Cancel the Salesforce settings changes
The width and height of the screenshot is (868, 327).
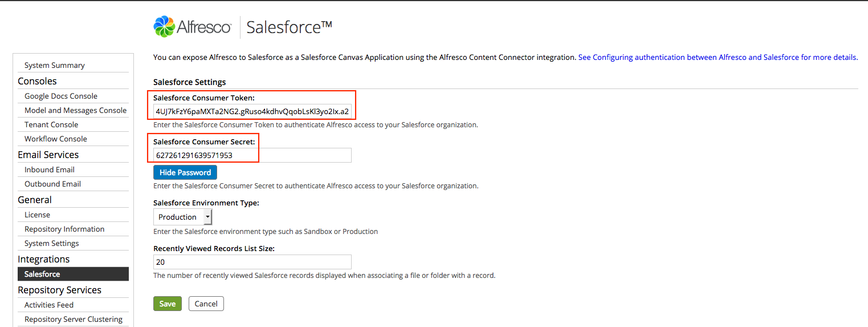tap(206, 304)
